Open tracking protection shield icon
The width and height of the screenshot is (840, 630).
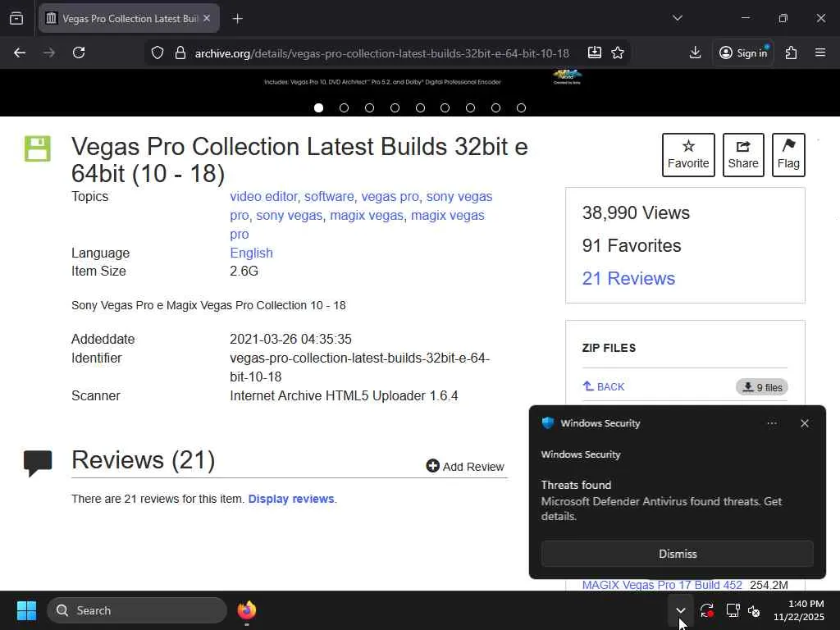click(157, 53)
